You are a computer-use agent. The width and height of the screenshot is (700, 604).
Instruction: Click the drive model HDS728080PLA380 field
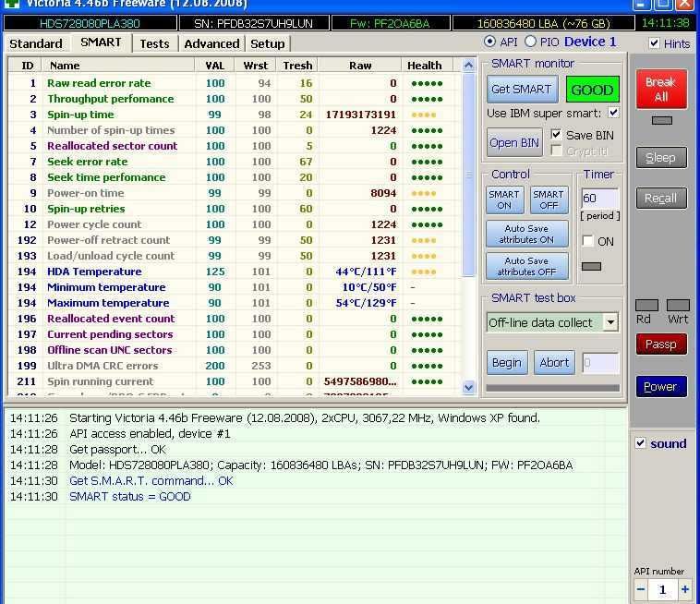click(90, 23)
